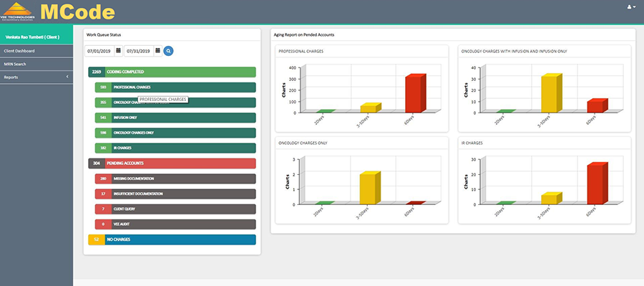Open the Oncology Charges Only queue row

[x=175, y=133]
